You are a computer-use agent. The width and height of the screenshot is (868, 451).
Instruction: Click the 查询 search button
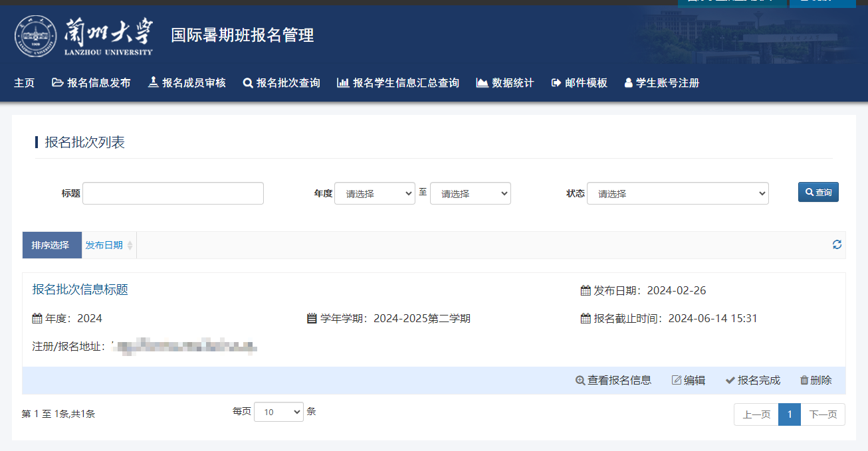click(x=818, y=192)
